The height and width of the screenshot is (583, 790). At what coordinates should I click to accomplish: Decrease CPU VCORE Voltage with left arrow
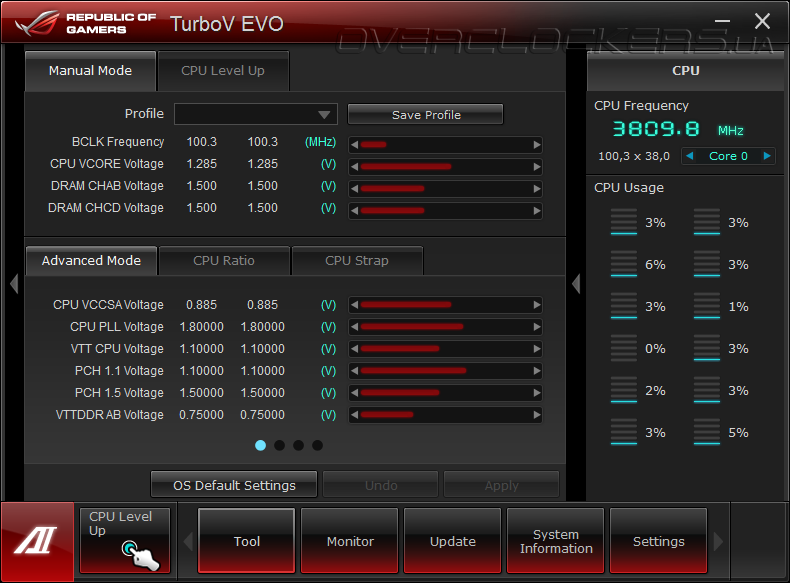coord(354,167)
